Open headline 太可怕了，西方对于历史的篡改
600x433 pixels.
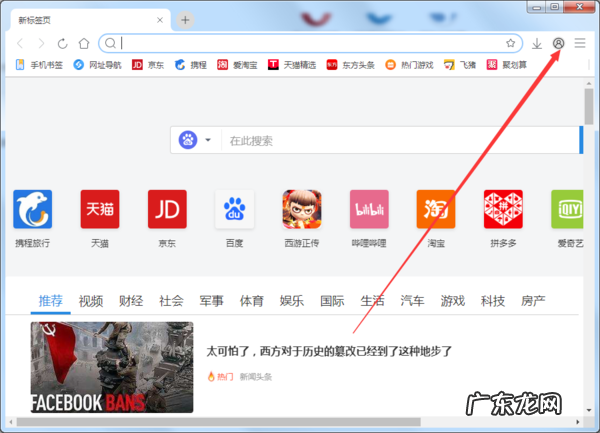point(329,351)
